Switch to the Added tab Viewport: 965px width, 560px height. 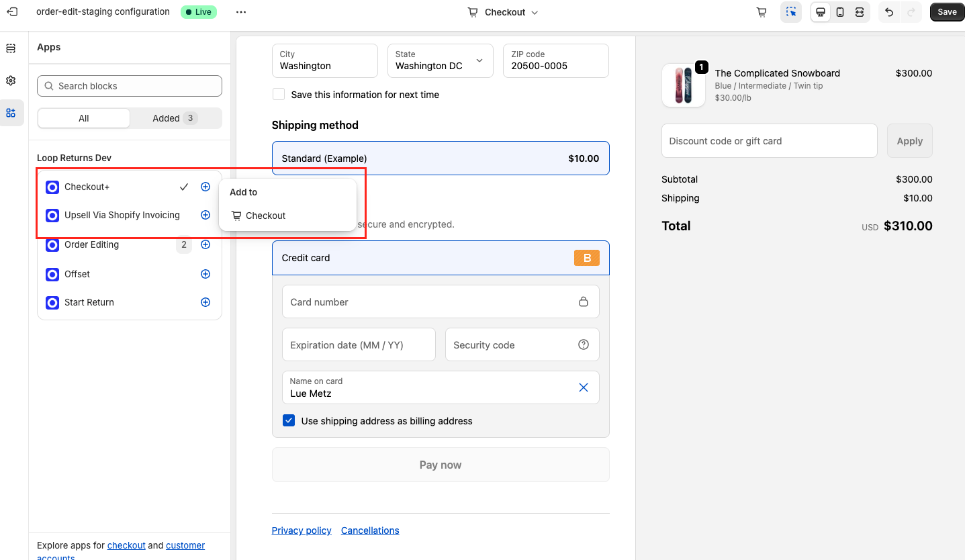point(175,118)
